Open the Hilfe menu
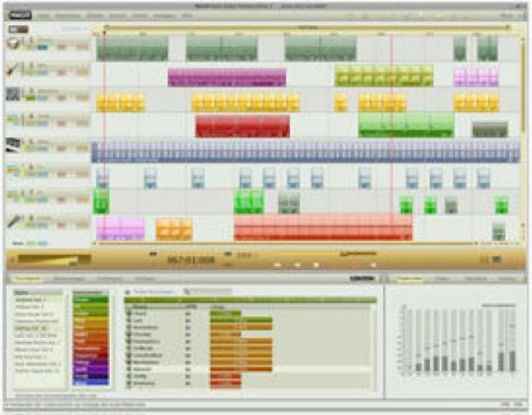The width and height of the screenshot is (532, 415). tap(187, 16)
